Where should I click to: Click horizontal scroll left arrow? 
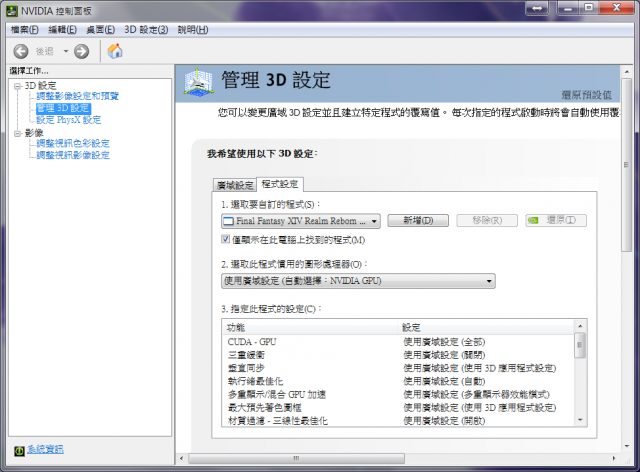point(182,459)
